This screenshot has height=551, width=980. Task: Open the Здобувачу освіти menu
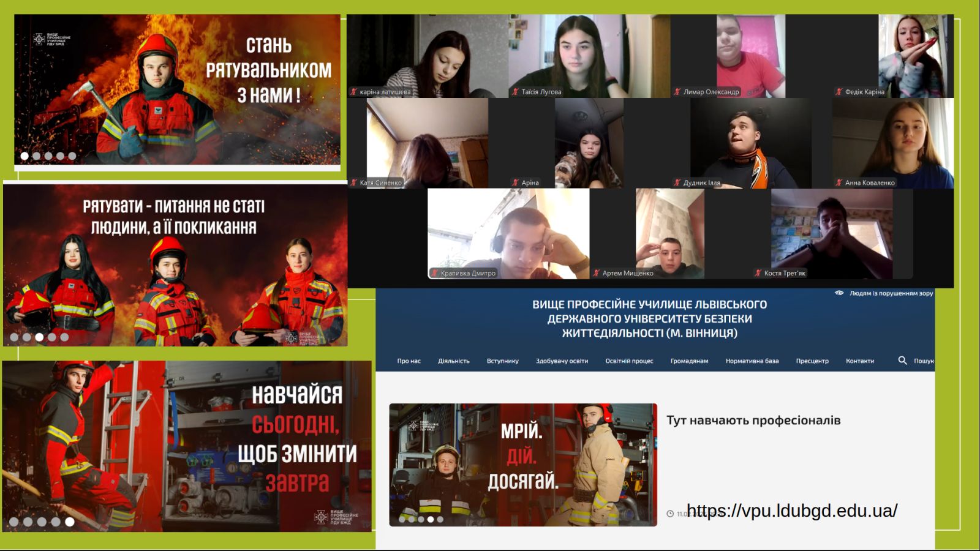562,361
